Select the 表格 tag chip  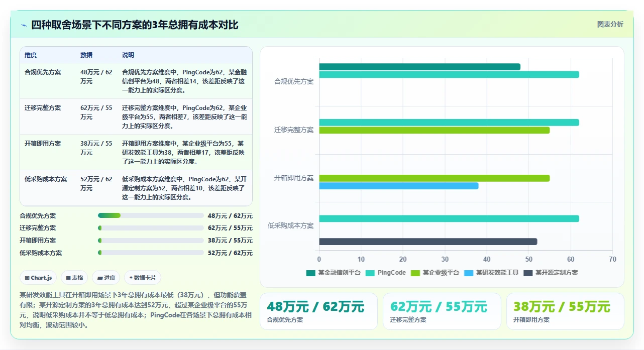[x=74, y=278]
